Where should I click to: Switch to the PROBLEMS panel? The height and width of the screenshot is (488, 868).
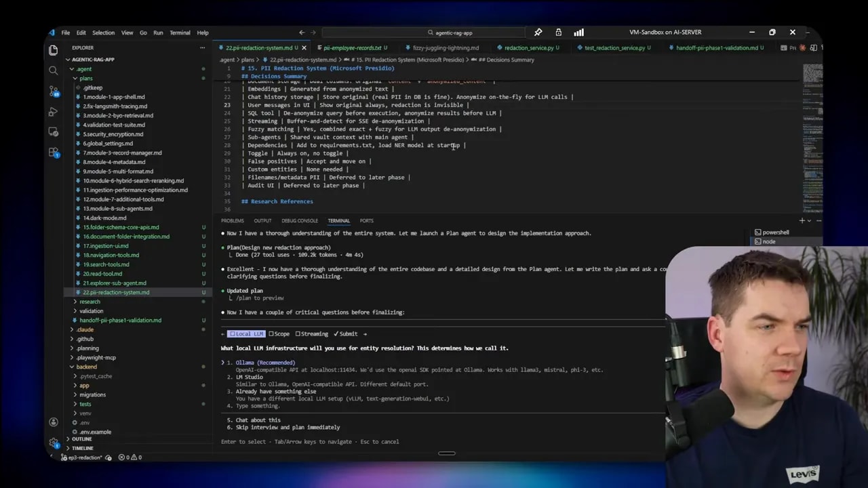tap(232, 220)
